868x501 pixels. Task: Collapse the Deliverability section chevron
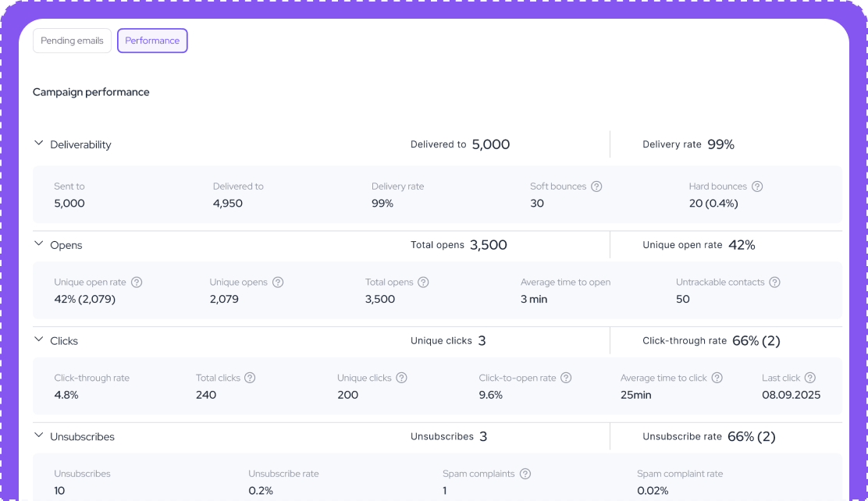(38, 144)
